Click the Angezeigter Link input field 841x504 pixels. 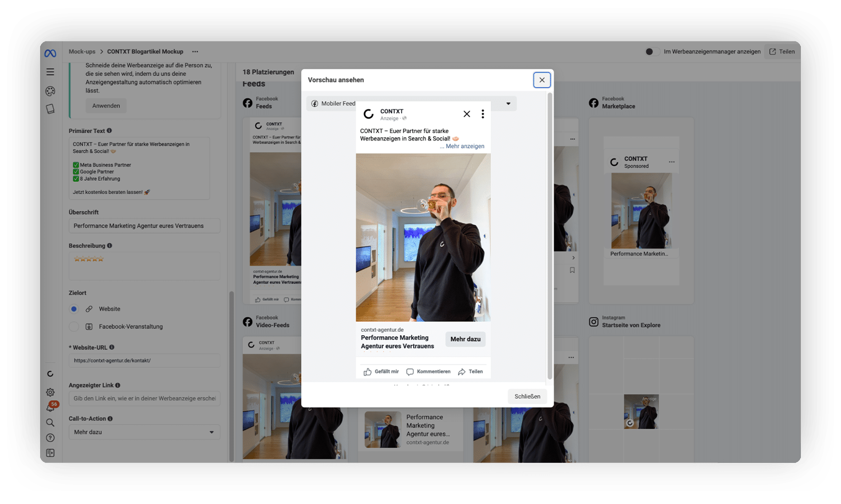point(144,399)
